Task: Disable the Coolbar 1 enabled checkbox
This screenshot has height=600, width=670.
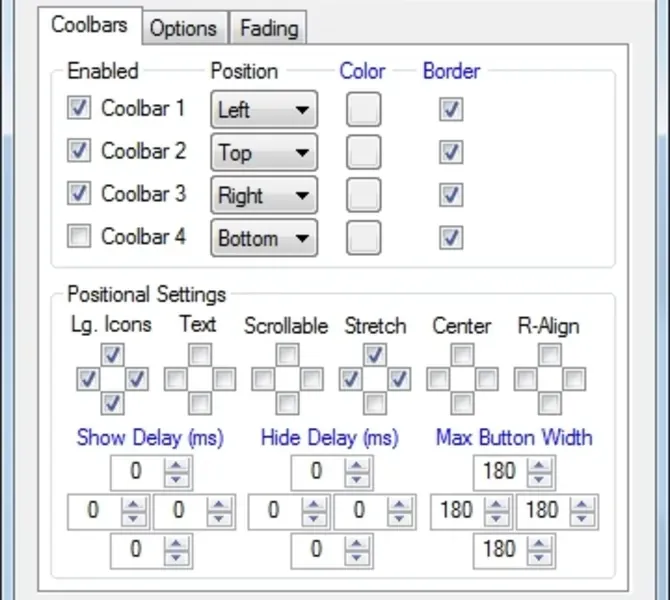Action: [80, 108]
